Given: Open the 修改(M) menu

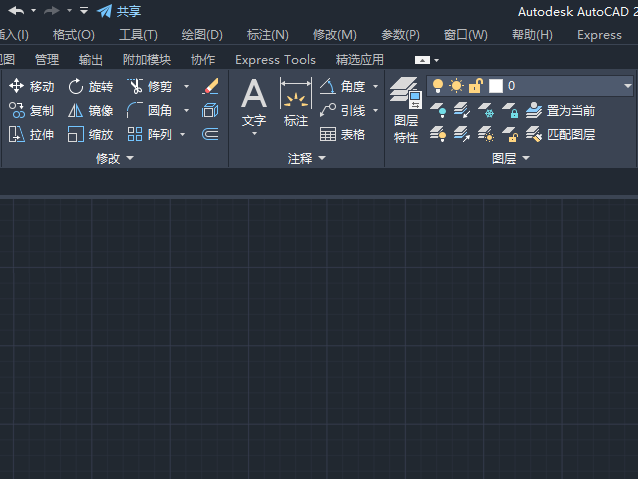Looking at the screenshot, I should 334,35.
